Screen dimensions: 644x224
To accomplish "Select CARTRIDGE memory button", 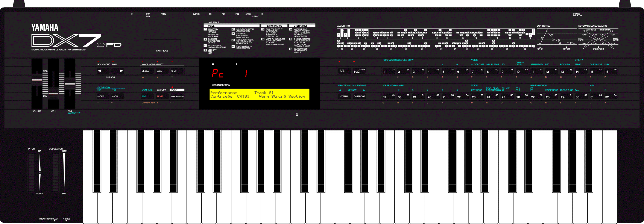I will (x=359, y=97).
